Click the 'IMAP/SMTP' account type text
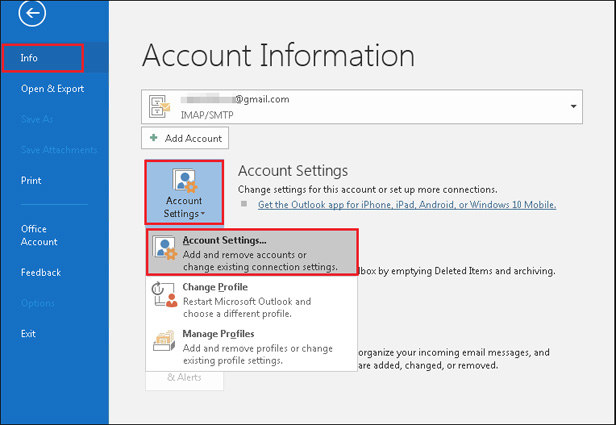This screenshot has width=616, height=425. pos(207,115)
